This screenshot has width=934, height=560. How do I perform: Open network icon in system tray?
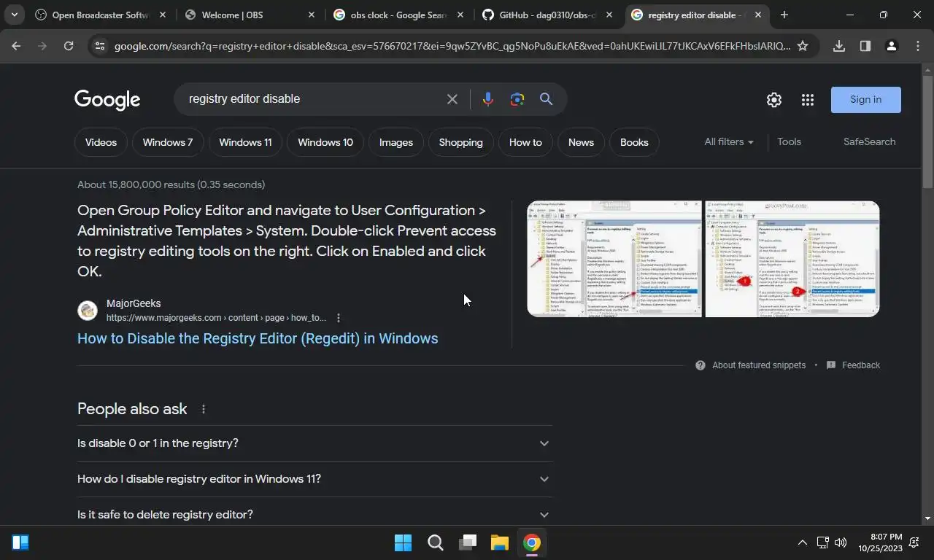(x=822, y=542)
